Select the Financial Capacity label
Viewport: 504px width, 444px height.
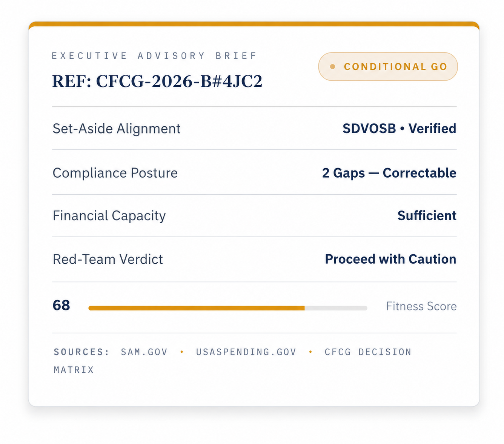109,216
